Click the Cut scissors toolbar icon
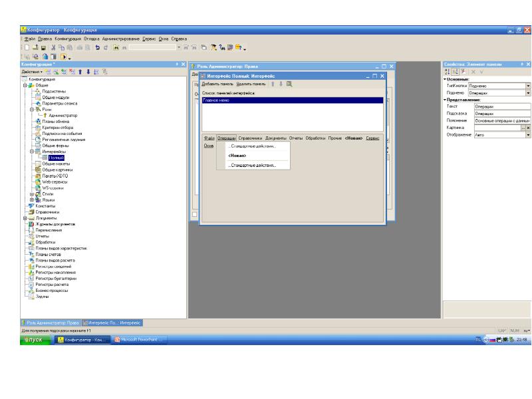This screenshot has height=399, width=532. 54,48
